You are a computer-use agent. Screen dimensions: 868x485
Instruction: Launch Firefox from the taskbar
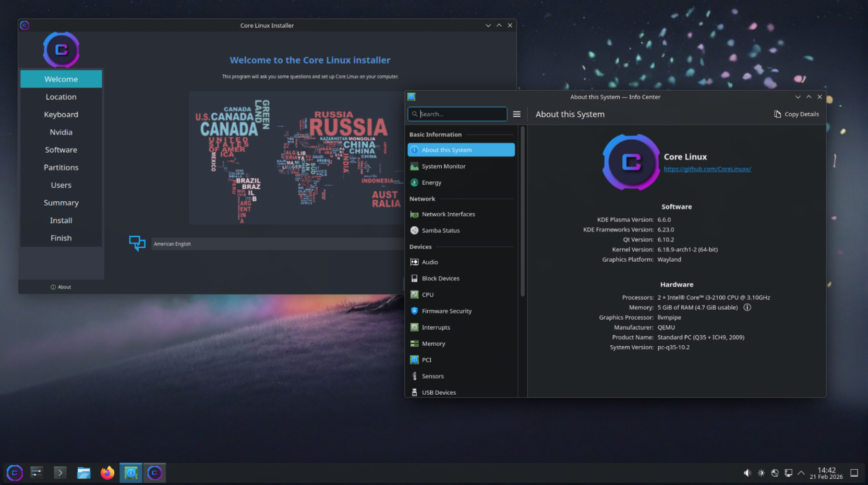pos(107,473)
